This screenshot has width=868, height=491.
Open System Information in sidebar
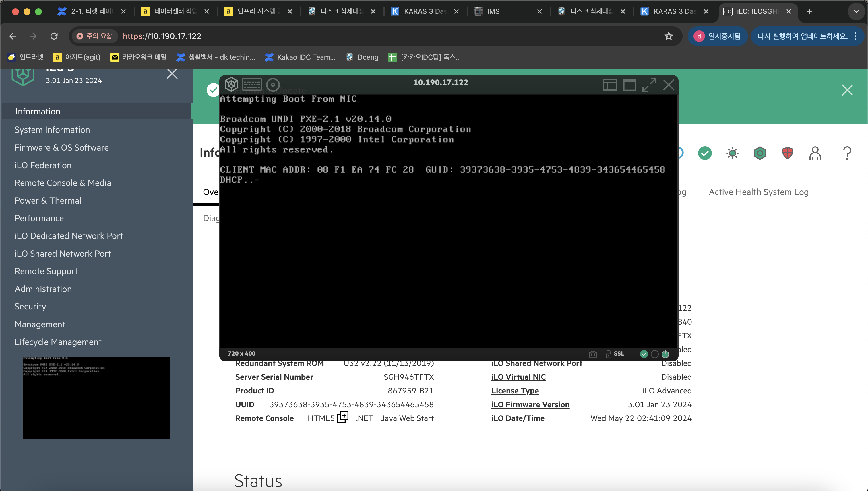click(x=52, y=130)
